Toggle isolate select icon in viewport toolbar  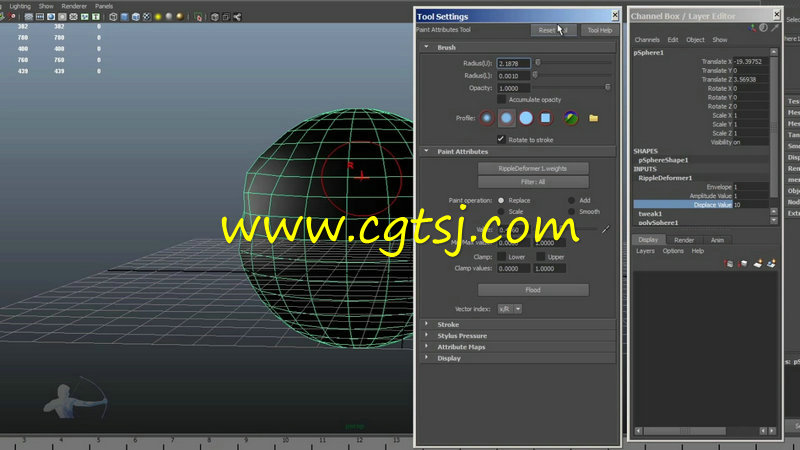click(x=198, y=17)
